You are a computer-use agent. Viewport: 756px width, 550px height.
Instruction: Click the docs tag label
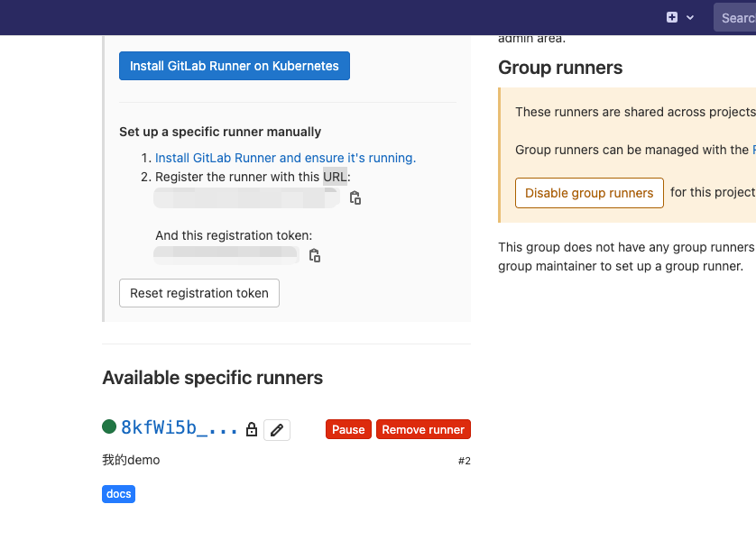118,494
